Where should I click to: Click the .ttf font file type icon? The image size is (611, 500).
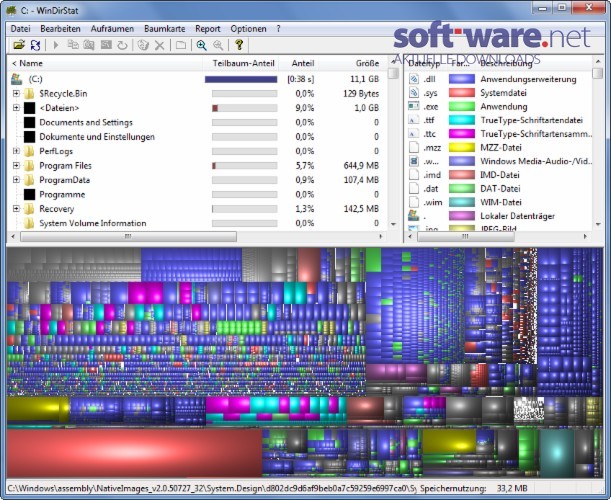point(413,120)
